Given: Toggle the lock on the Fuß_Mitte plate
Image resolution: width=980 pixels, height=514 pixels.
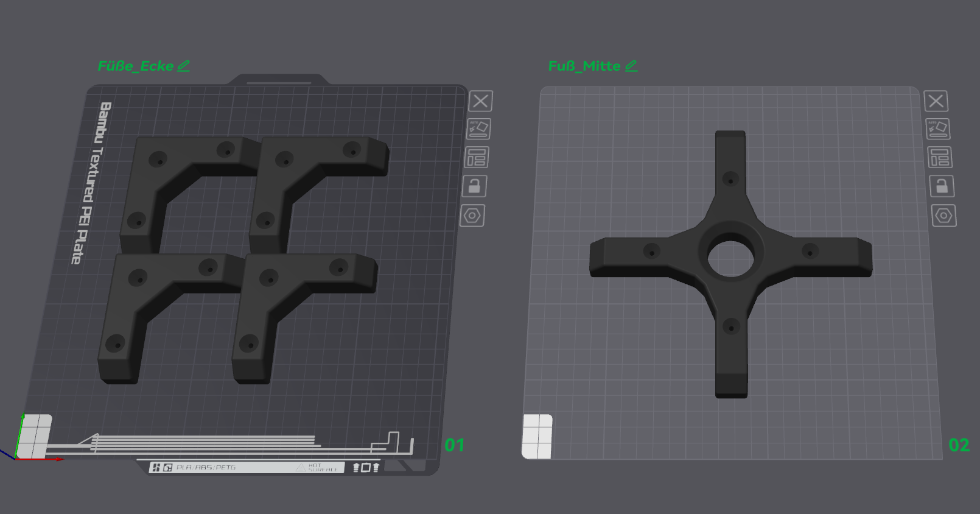Looking at the screenshot, I should pos(942,186).
